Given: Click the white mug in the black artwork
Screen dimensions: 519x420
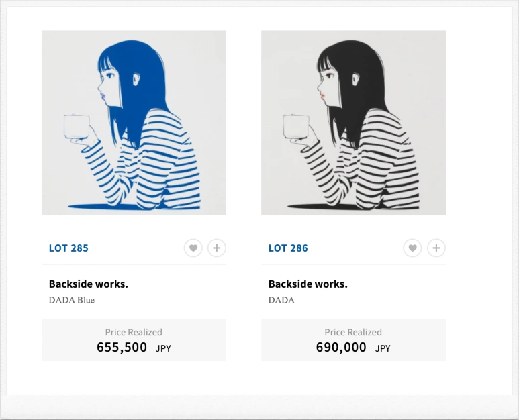Looking at the screenshot, I should (296, 127).
